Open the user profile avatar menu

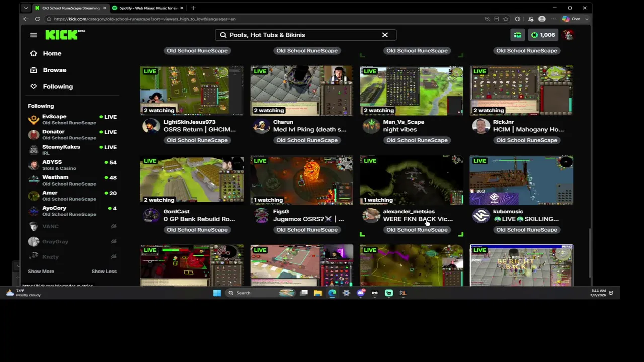click(568, 35)
